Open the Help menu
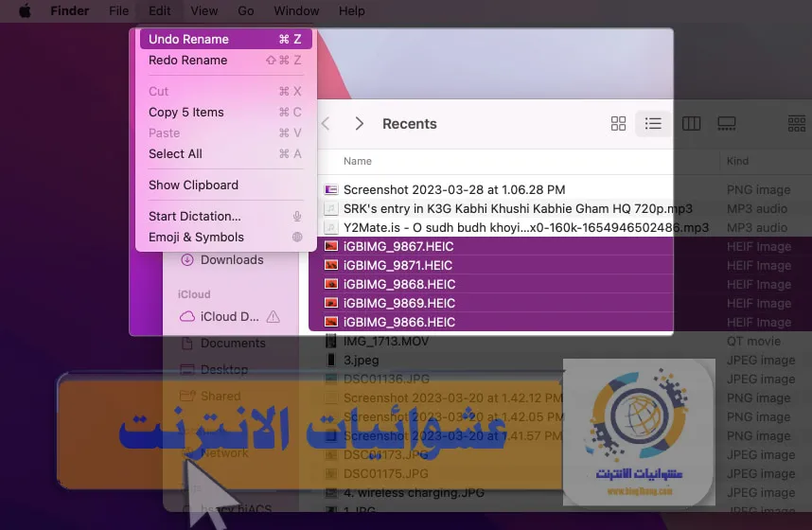The image size is (812, 530). tap(352, 10)
